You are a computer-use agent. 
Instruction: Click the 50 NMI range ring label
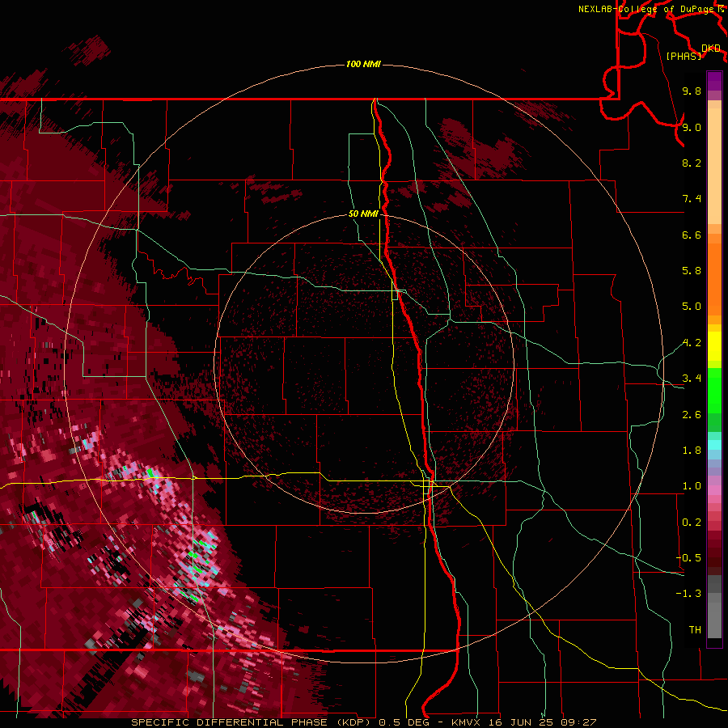tap(363, 214)
